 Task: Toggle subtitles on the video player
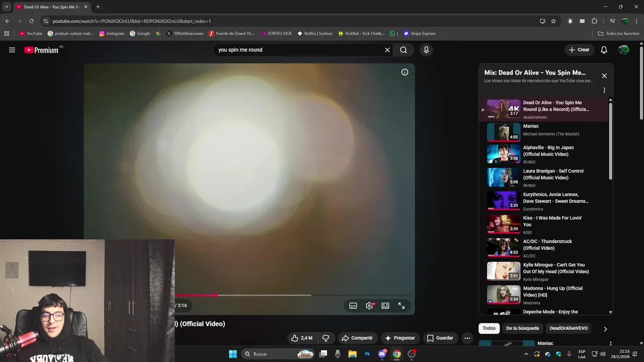click(353, 306)
